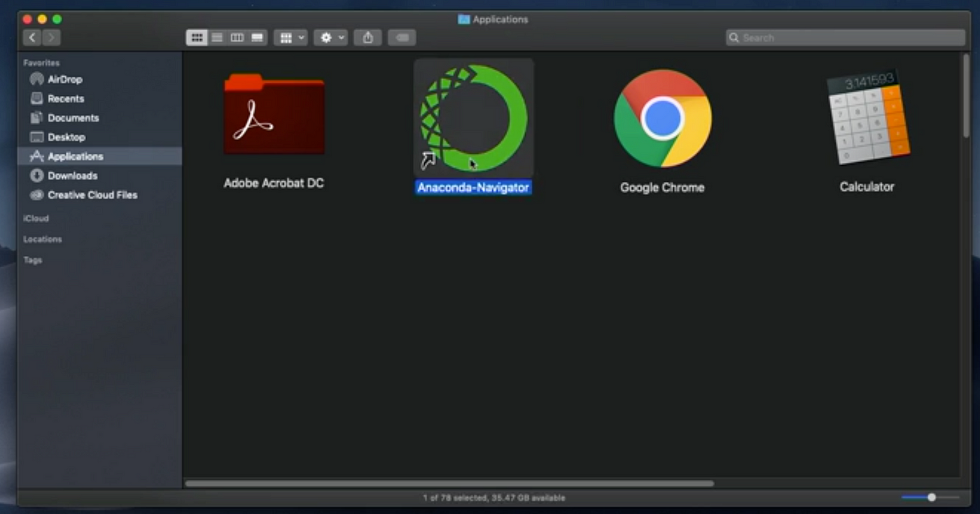The width and height of the screenshot is (980, 514).
Task: Maximize the Finder window with green button
Action: 57,19
